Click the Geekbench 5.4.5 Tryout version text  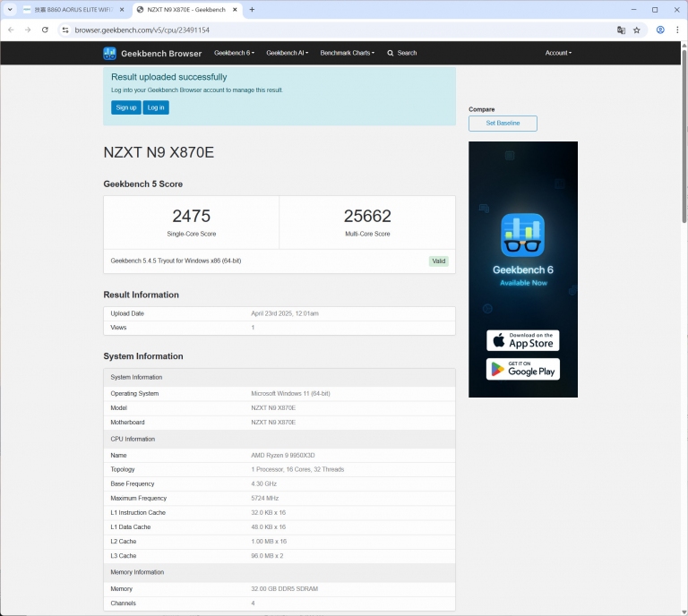coord(176,261)
